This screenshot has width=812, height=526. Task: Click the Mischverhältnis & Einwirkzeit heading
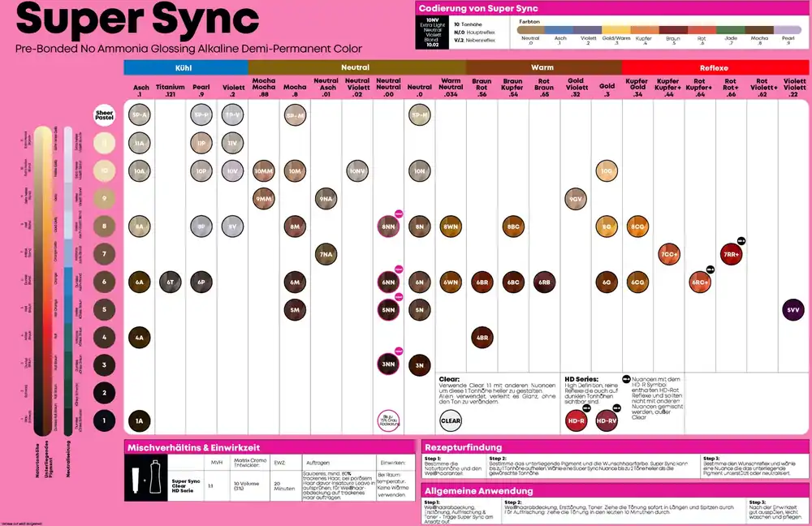click(194, 447)
